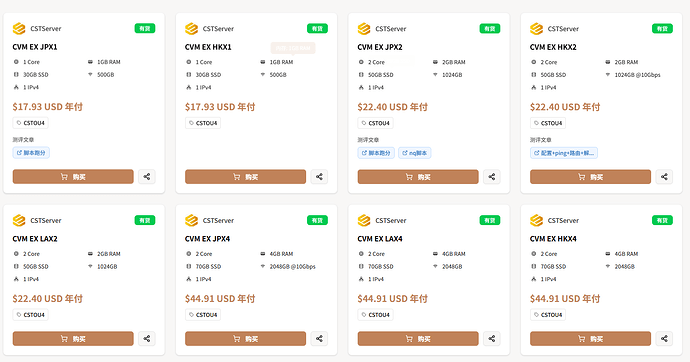
Task: Buy the CVM EX HKX2 plan
Action: click(591, 177)
